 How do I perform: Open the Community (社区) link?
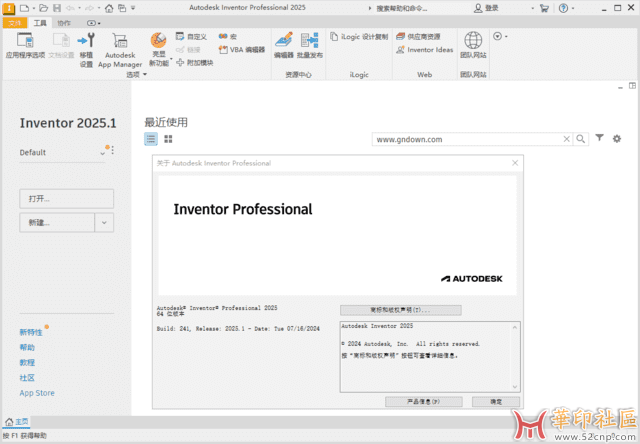coord(27,378)
